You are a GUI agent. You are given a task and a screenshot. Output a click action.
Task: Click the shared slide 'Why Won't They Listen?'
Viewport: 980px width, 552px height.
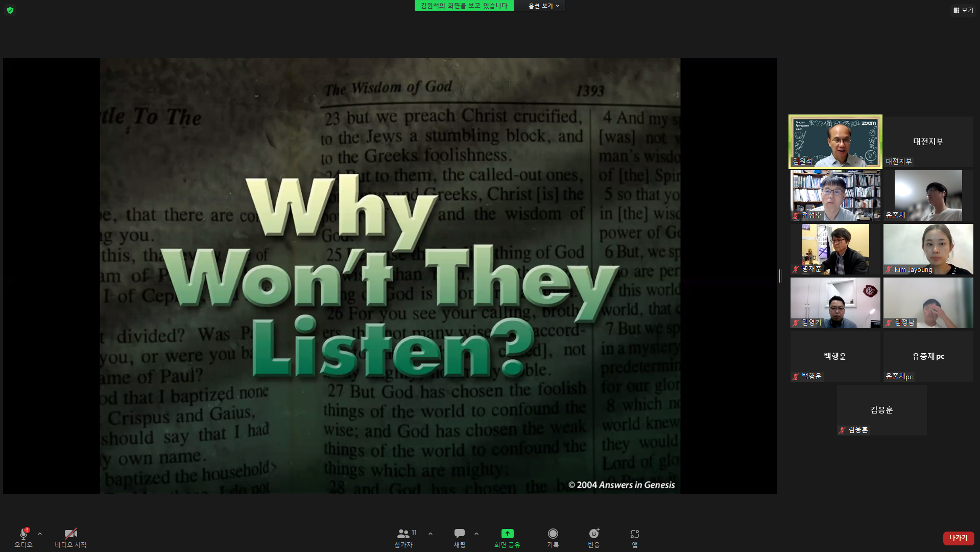390,275
